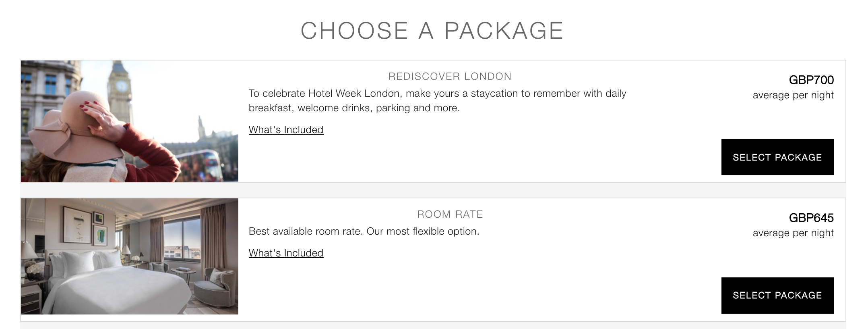This screenshot has width=868, height=329.
Task: Select the Room Rate package
Action: coord(777,295)
